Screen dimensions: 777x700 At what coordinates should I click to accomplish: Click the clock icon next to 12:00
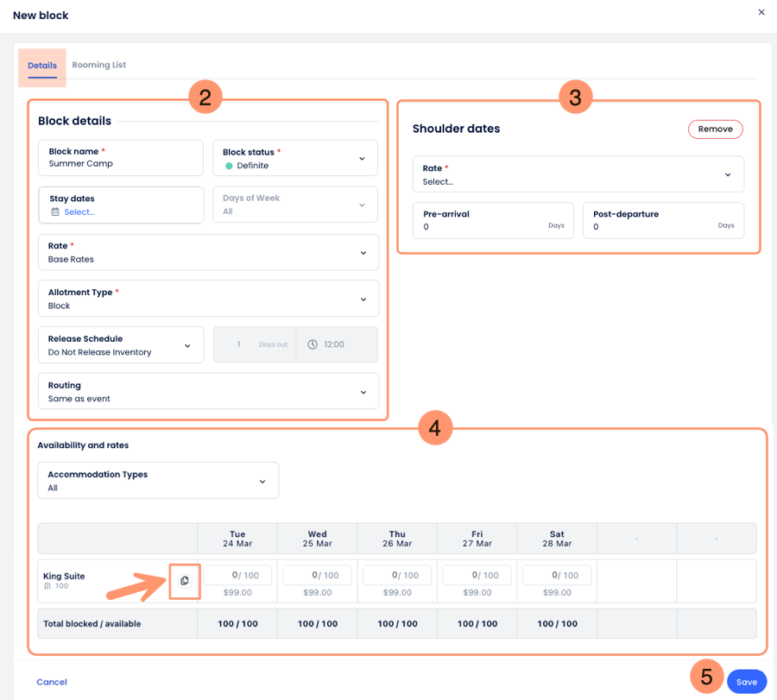pos(313,344)
